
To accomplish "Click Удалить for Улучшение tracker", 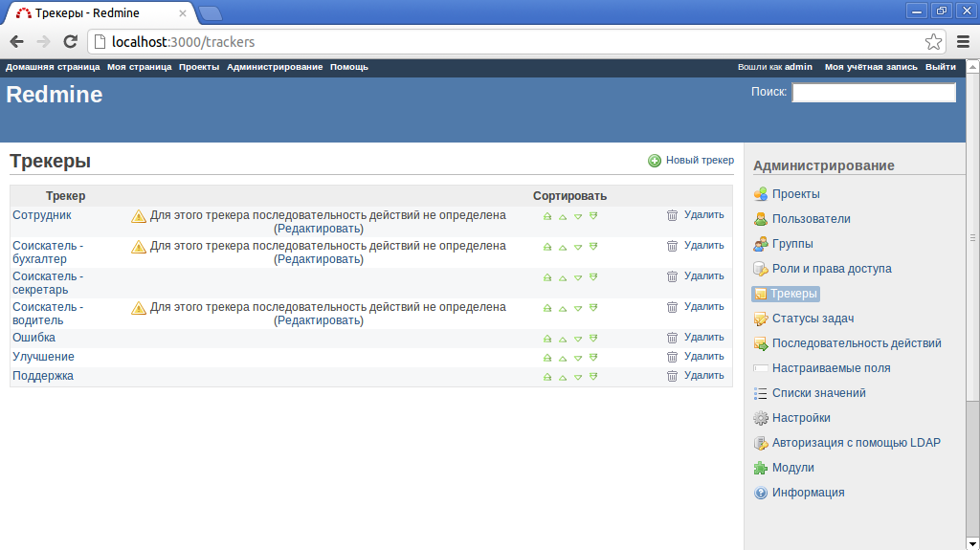I will pos(703,356).
